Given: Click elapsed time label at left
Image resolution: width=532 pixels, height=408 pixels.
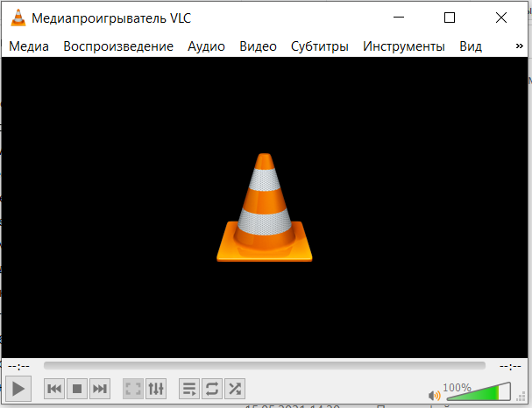Looking at the screenshot, I should pos(18,366).
